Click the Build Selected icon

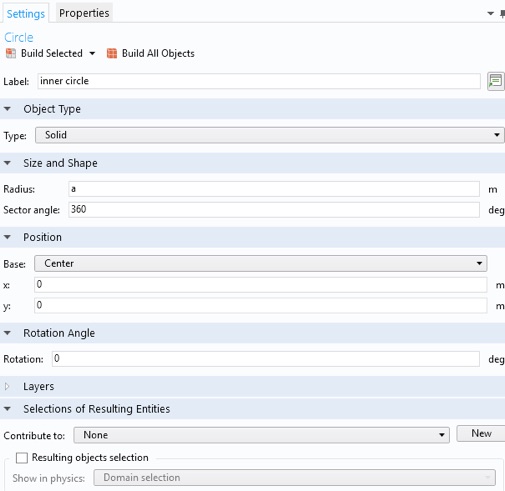coord(11,53)
